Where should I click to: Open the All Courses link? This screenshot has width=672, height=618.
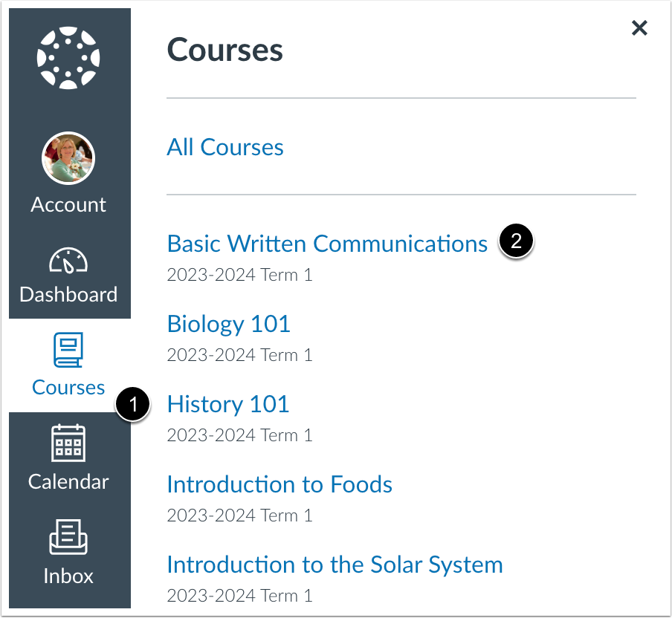(224, 147)
